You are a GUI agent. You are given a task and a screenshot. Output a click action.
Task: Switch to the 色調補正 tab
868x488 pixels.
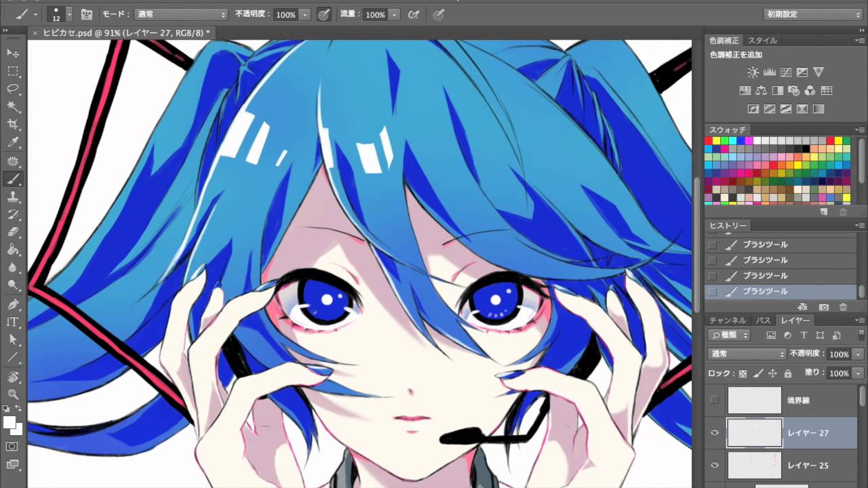(x=724, y=41)
